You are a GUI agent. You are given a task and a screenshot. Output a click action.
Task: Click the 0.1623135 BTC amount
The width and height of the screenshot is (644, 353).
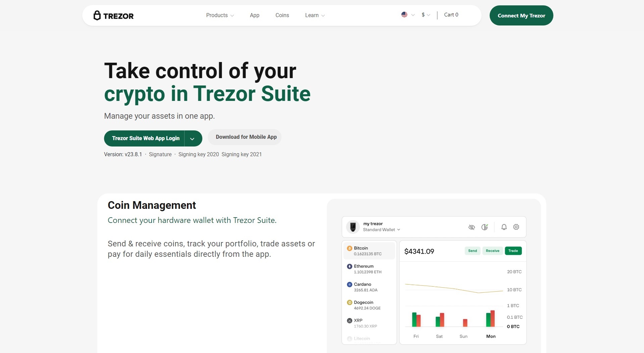tap(367, 254)
